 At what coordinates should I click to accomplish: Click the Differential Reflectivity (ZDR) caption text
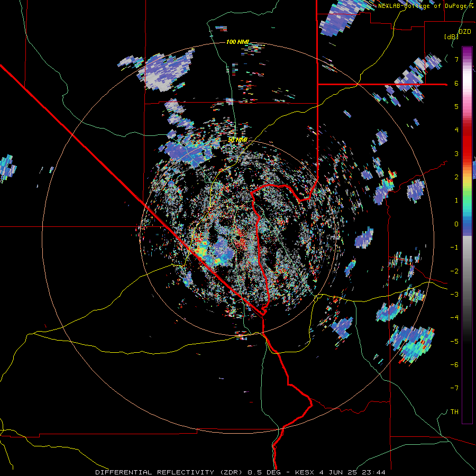(241, 472)
